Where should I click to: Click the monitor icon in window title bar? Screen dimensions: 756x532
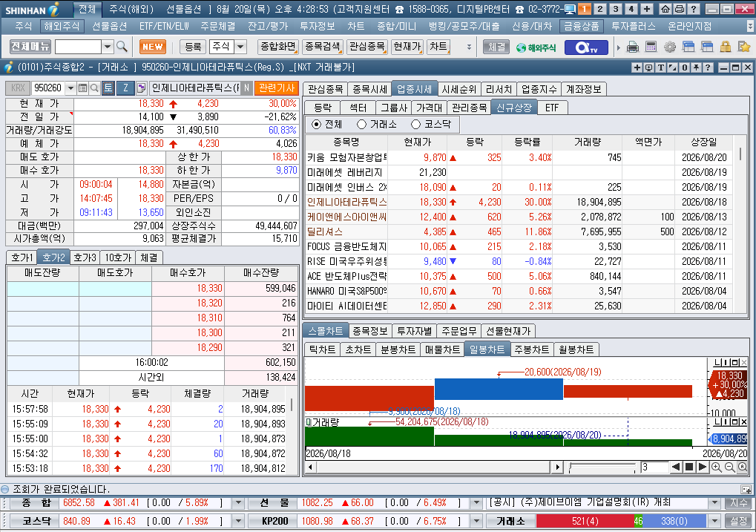pos(649,68)
